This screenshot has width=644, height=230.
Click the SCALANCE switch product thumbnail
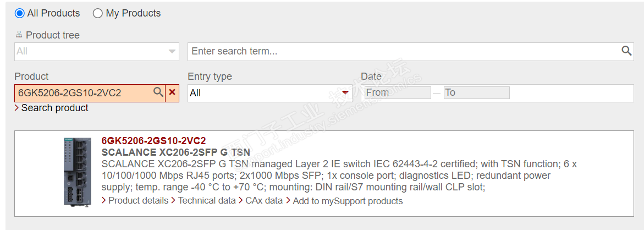coord(77,172)
